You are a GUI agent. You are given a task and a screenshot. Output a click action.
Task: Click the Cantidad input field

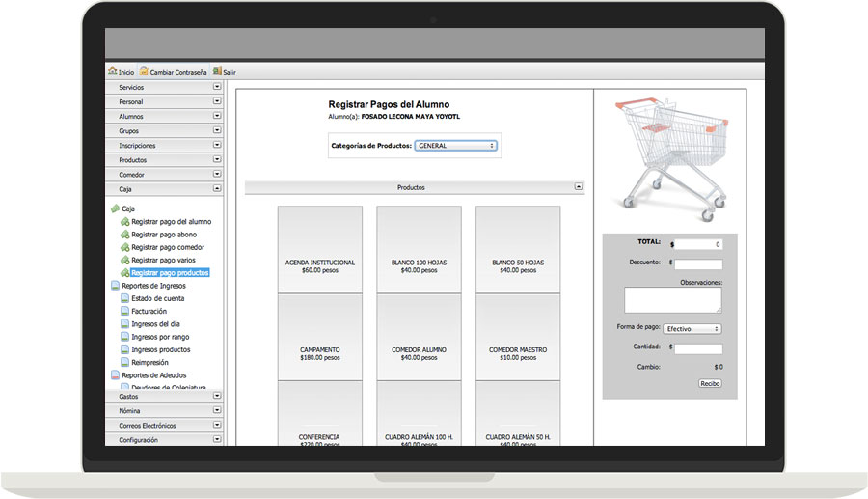[x=698, y=348]
